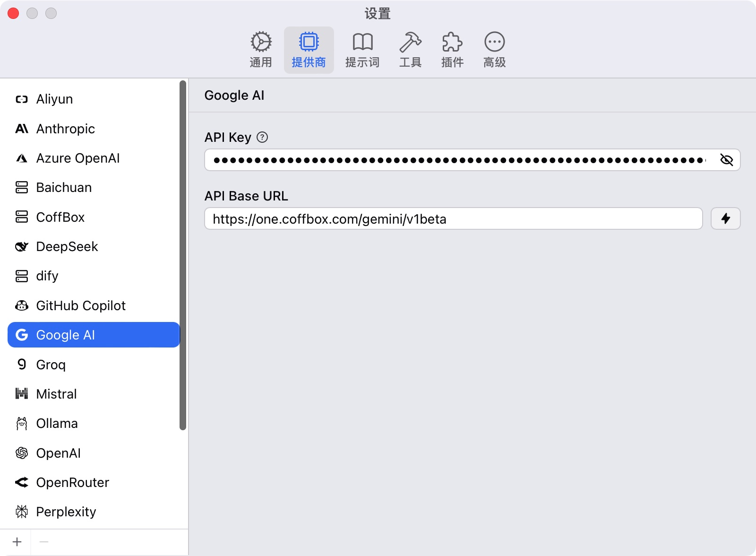Select GitHub Copilot provider
Viewport: 756px width, 556px height.
click(94, 305)
